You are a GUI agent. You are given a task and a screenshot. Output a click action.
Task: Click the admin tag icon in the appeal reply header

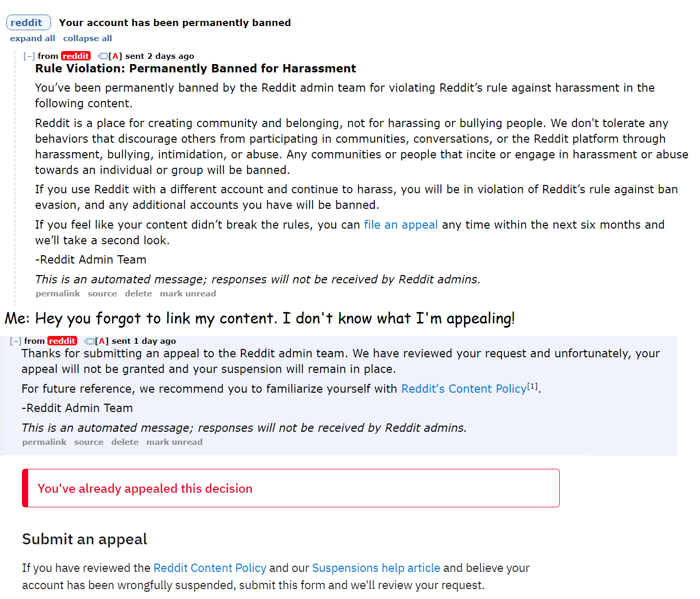(90, 341)
